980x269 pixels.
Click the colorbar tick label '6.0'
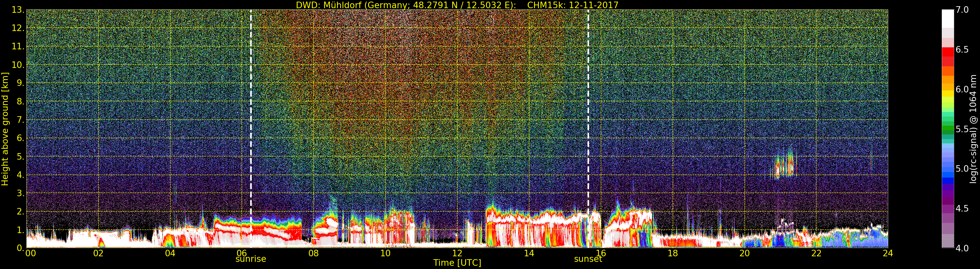coord(962,89)
